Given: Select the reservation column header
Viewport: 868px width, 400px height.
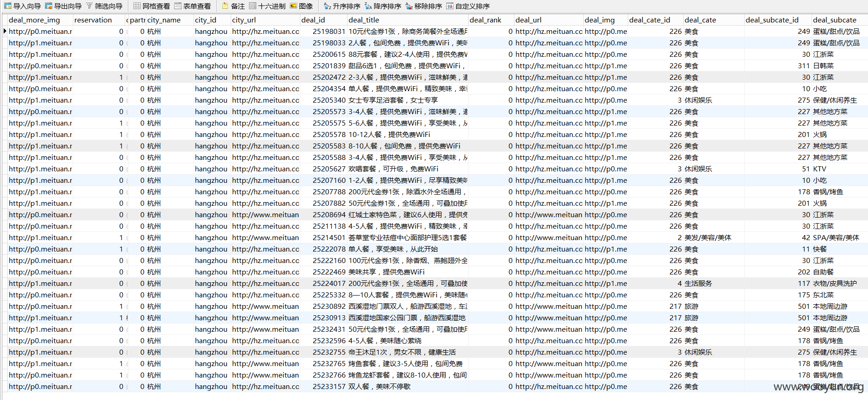Looking at the screenshot, I should [x=99, y=20].
